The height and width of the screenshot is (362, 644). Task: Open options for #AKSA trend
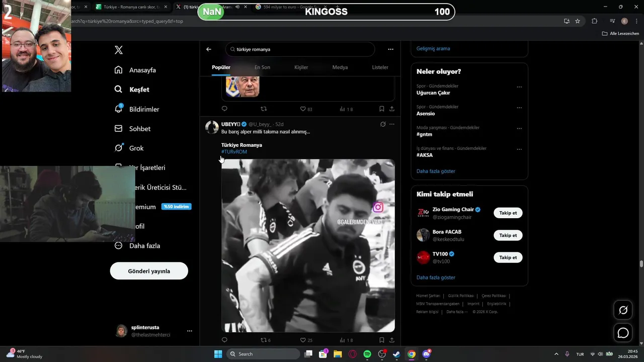pos(519,149)
